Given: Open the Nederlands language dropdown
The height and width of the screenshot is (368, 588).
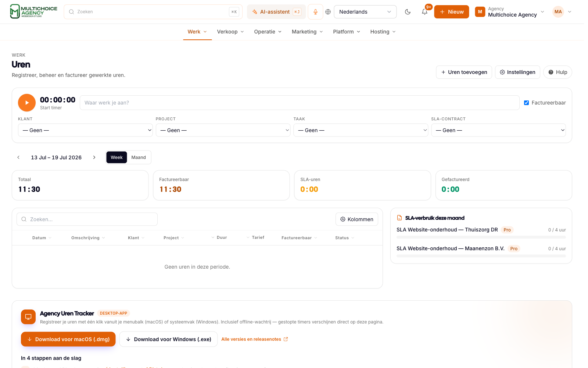Looking at the screenshot, I should click(365, 12).
